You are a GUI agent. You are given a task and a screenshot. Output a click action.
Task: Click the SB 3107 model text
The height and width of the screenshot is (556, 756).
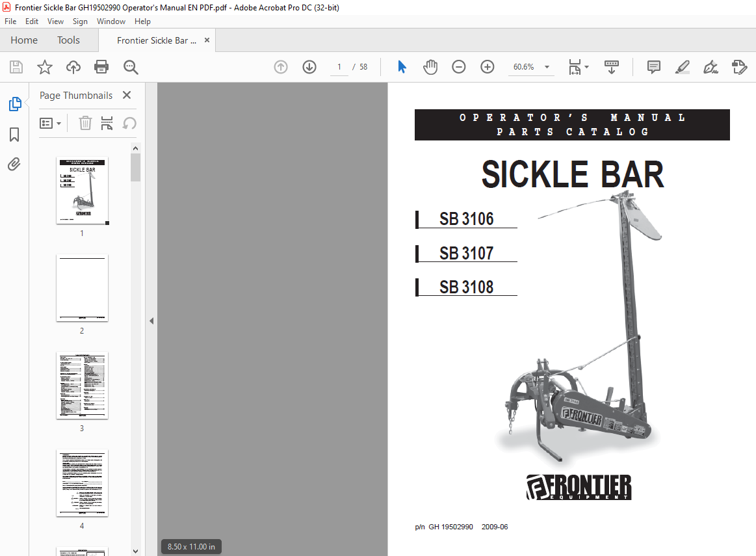pos(466,253)
